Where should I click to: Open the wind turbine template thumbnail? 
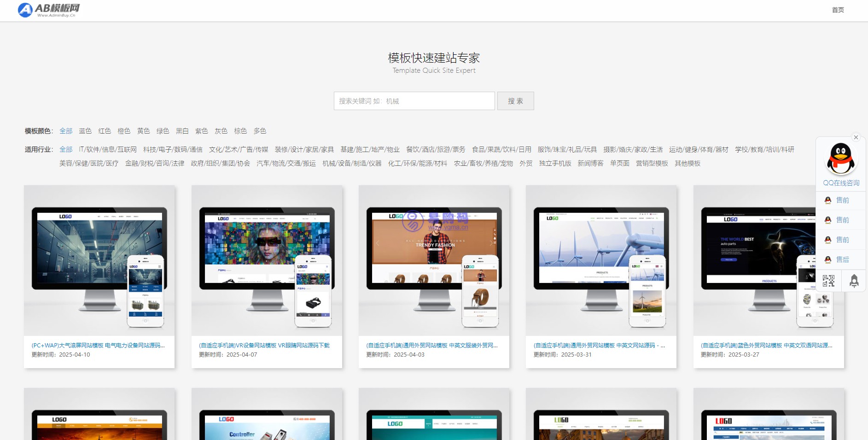point(601,261)
